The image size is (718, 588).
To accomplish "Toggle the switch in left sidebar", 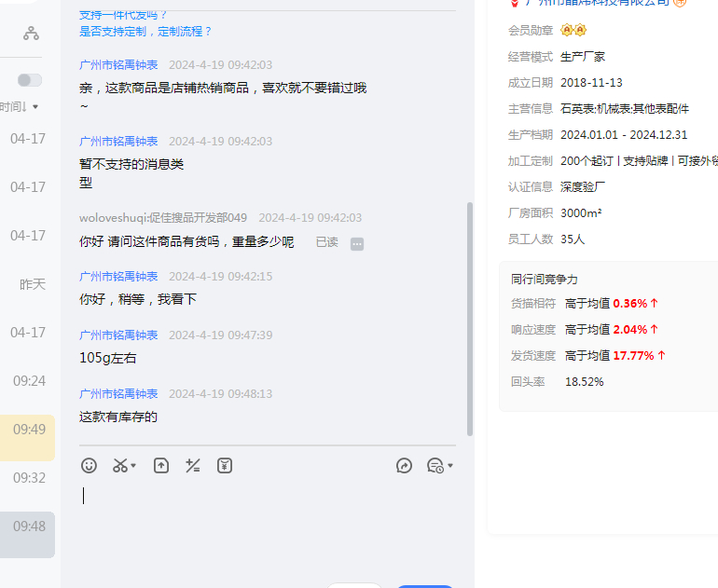I will pyautogui.click(x=30, y=80).
